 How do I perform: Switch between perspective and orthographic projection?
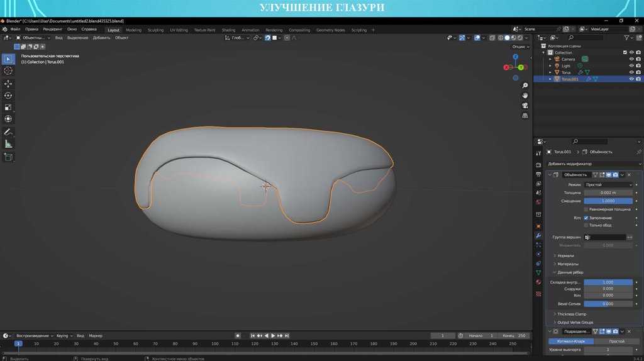[525, 116]
